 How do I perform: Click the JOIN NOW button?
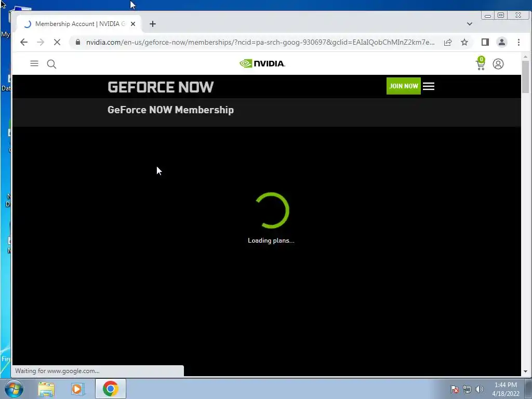pyautogui.click(x=403, y=86)
